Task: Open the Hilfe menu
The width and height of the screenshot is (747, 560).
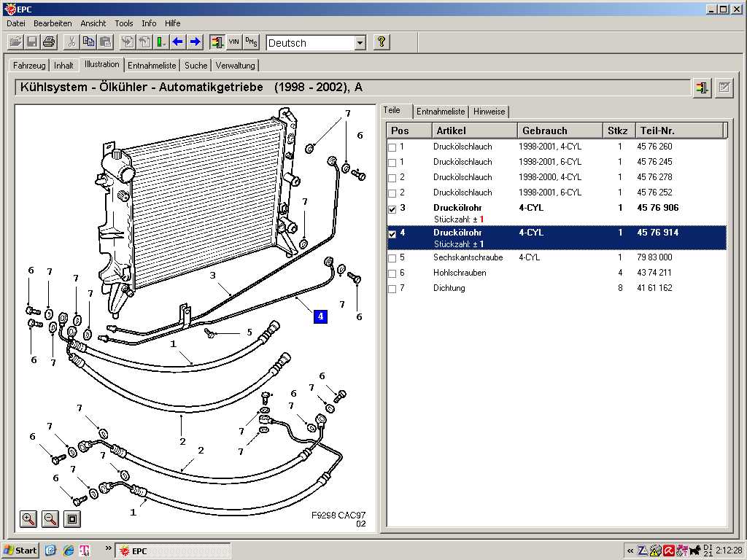Action: tap(172, 23)
